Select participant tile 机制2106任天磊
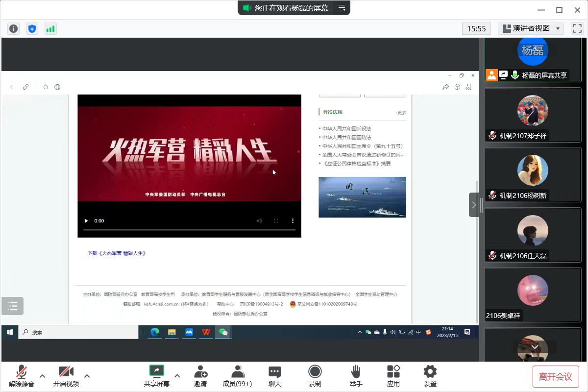This screenshot has width=588, height=392. 533,235
